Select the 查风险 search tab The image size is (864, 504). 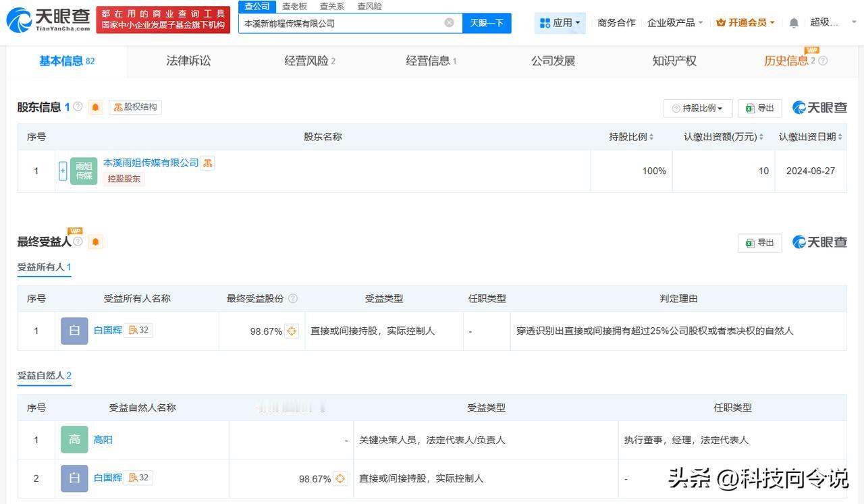pyautogui.click(x=369, y=6)
